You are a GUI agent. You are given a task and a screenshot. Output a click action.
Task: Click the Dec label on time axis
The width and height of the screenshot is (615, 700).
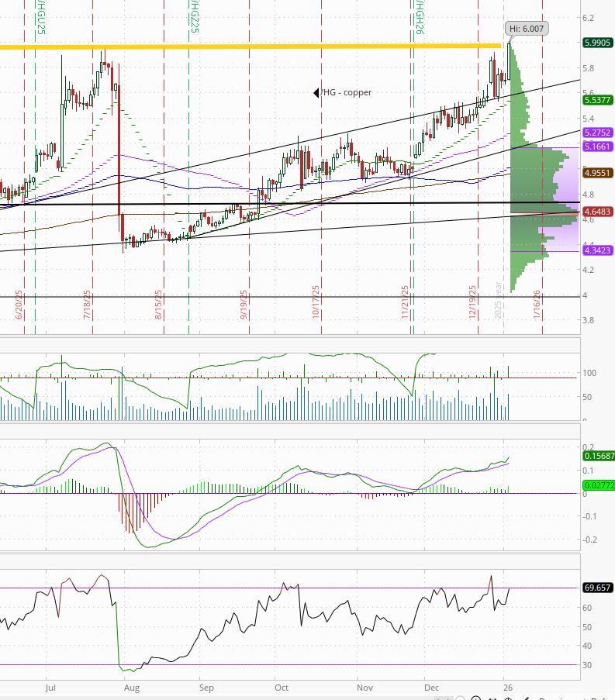coord(431,688)
